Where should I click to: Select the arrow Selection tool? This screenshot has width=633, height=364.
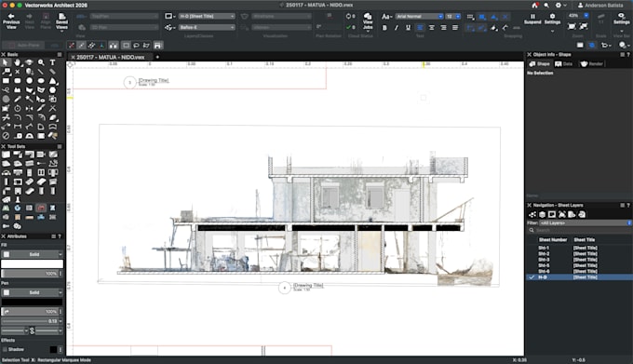6,62
